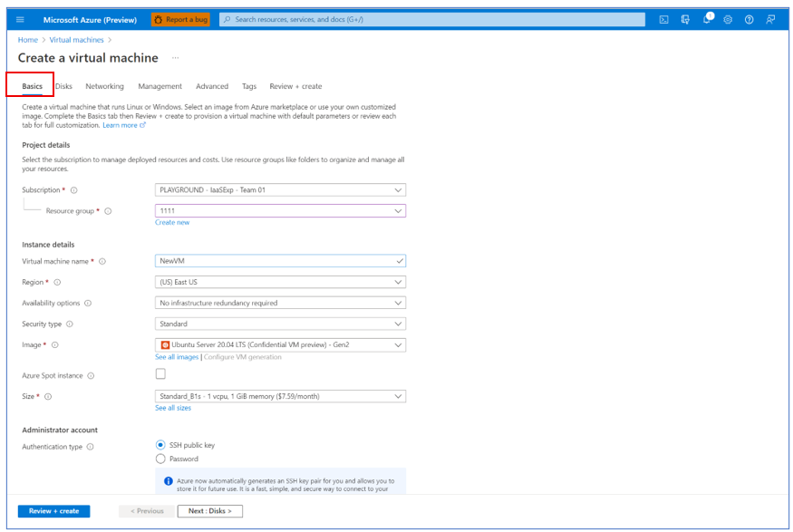This screenshot has height=532, width=793.
Task: Switch to the Basics tab
Action: 32,86
